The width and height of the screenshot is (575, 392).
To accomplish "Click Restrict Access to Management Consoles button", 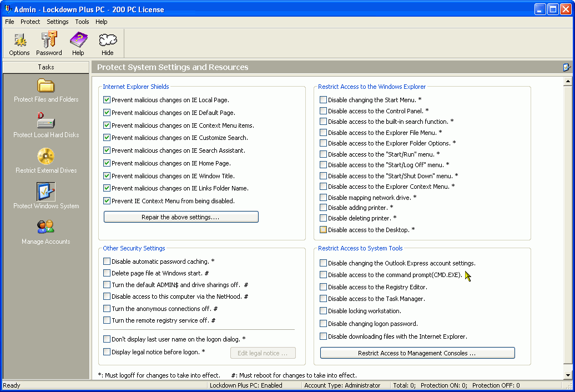I will 417,353.
